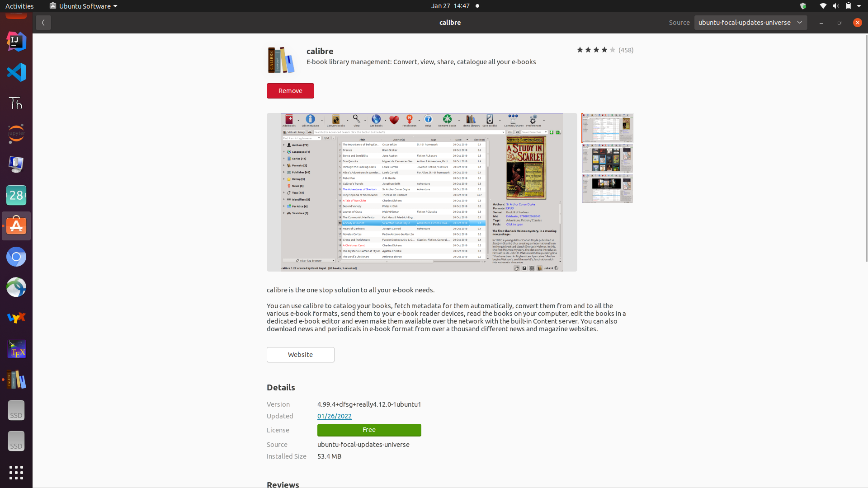Image resolution: width=868 pixels, height=488 pixels.
Task: Launch Visual Studio Code from dock
Action: (x=16, y=72)
